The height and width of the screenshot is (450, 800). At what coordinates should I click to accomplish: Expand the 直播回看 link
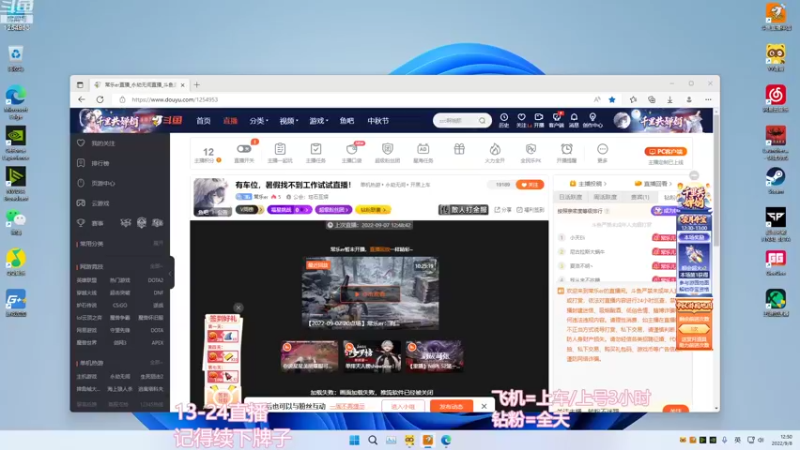pos(654,184)
